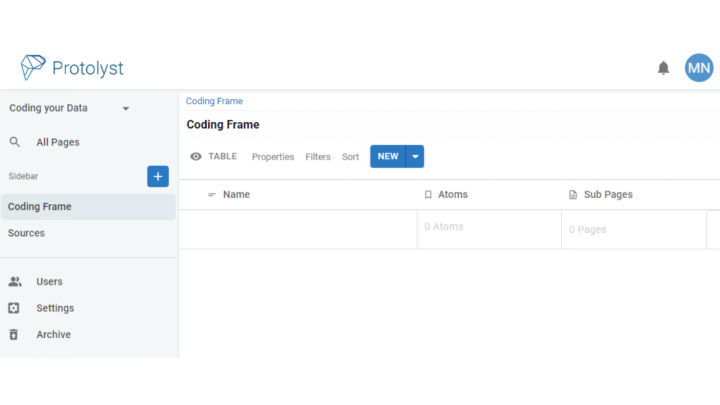Screen dimensions: 720x405
Task: Click the NEW button
Action: click(387, 157)
